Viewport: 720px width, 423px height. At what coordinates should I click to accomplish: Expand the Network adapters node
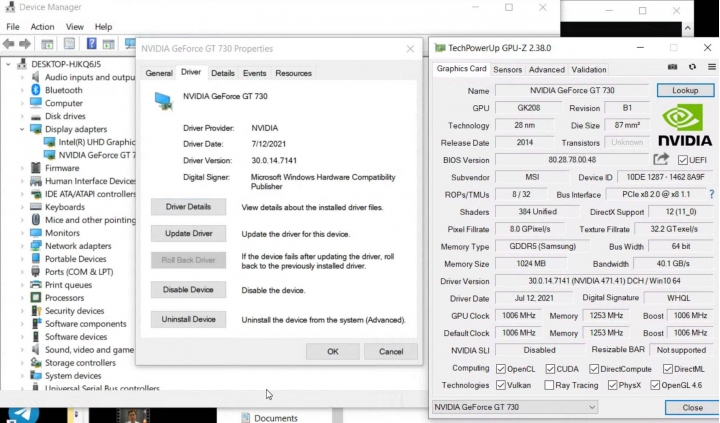point(22,246)
